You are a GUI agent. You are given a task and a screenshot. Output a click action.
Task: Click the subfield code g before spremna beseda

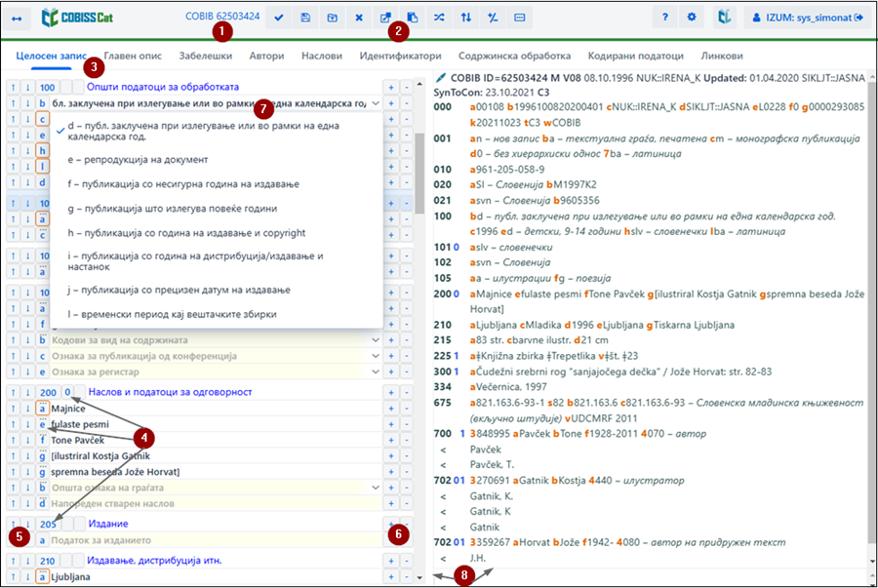(42, 472)
